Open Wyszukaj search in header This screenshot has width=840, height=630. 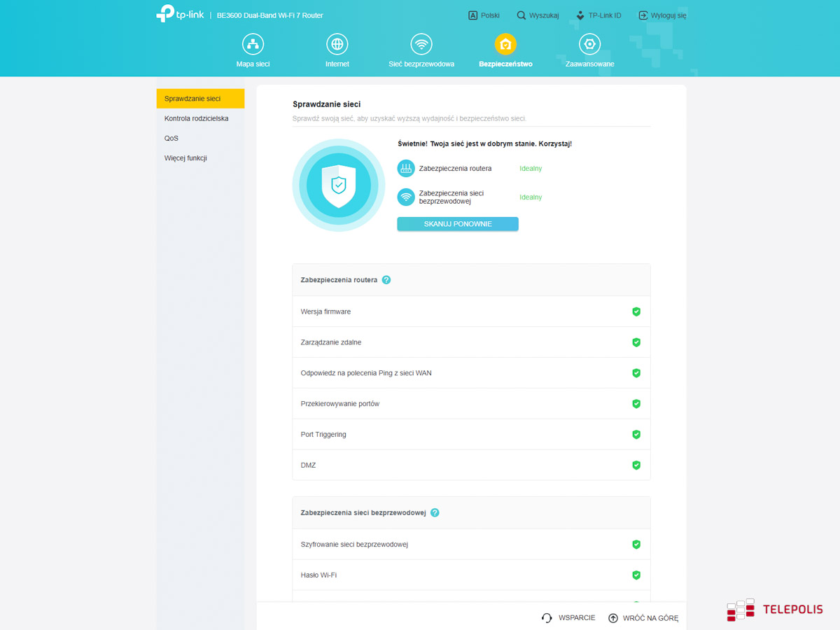pos(538,15)
